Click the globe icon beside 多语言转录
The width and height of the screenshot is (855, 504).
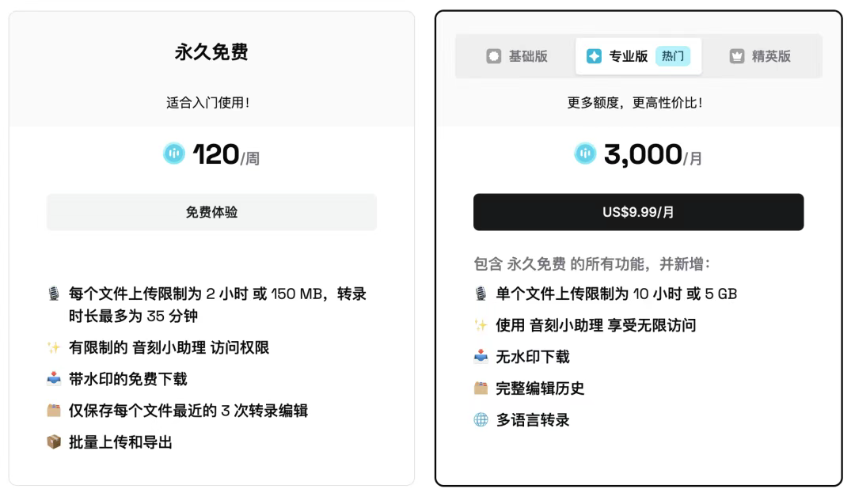(x=481, y=420)
